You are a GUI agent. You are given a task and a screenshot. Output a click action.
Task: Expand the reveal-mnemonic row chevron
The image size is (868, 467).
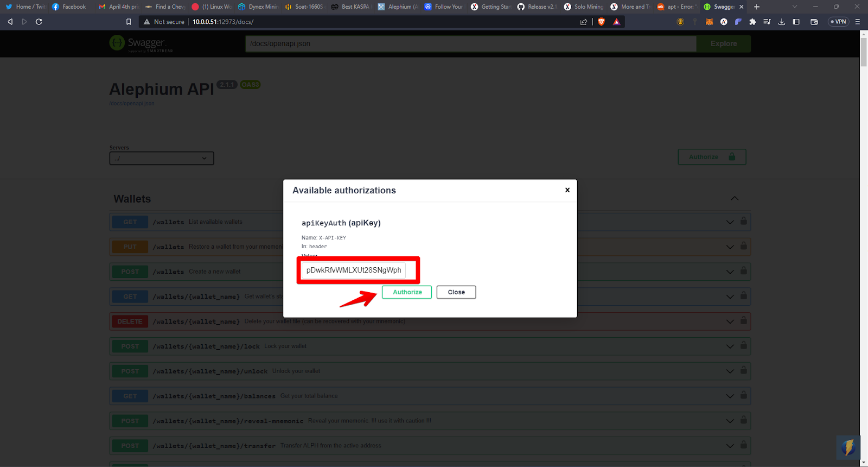(730, 421)
